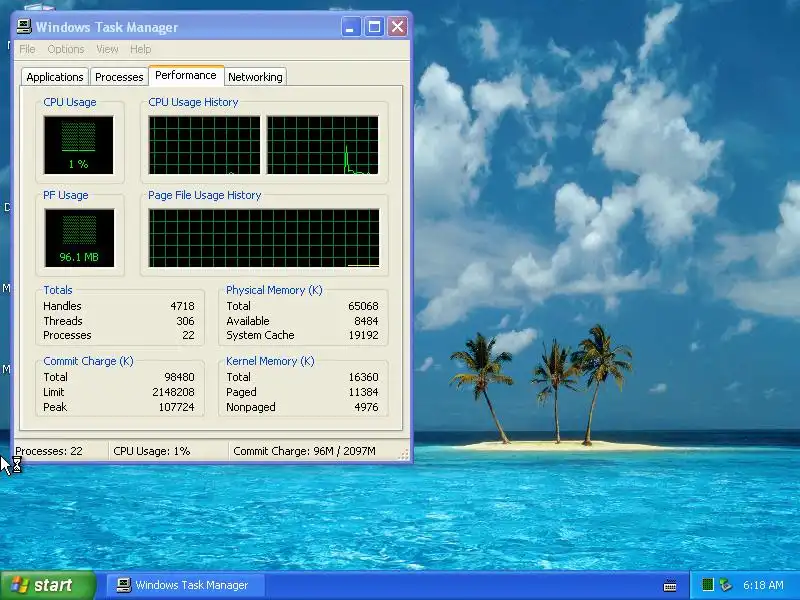Click the Page File Usage History label
800x600 pixels.
(205, 195)
